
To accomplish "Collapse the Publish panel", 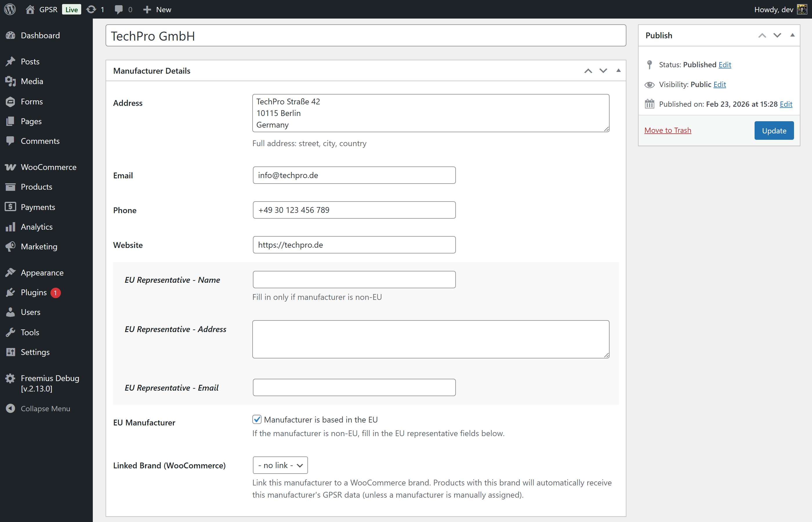I will click(x=792, y=35).
